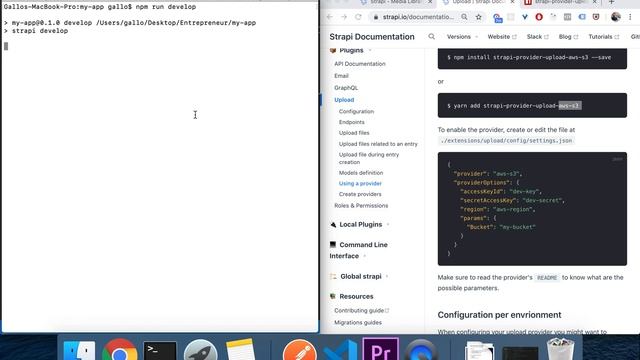Image resolution: width=640 pixels, height=360 pixels.
Task: Open the Tutorials link in navbar
Action: 604,37
